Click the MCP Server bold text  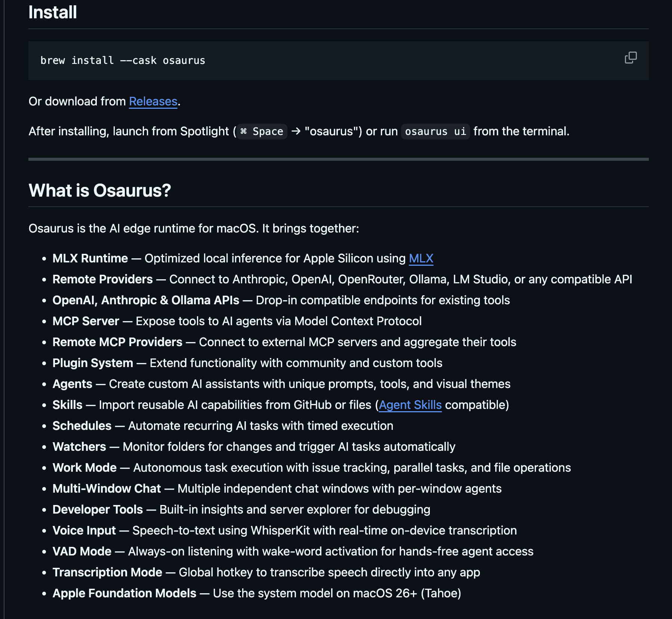[86, 321]
